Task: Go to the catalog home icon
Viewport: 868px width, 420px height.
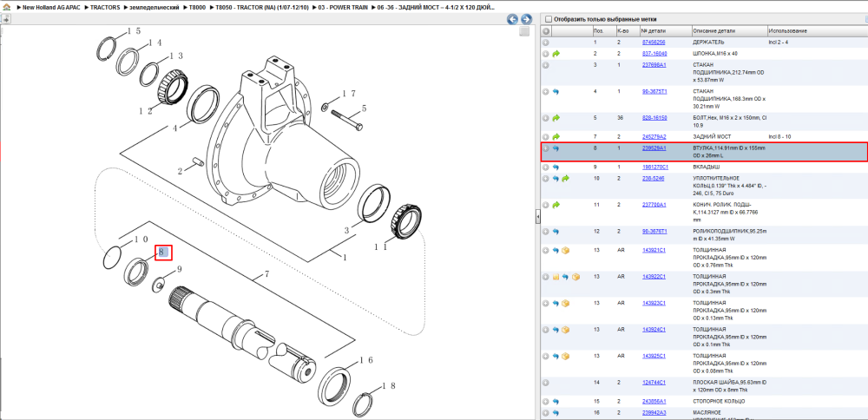Action: tap(6, 7)
